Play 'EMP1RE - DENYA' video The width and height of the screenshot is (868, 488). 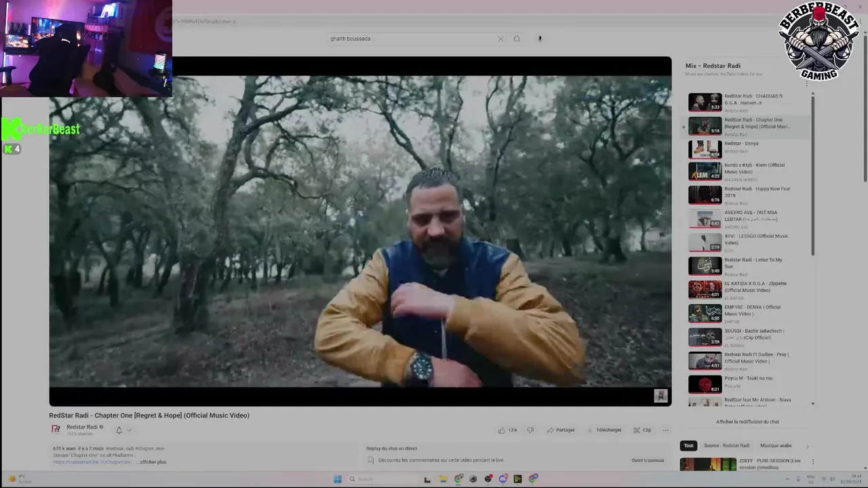pos(748,313)
